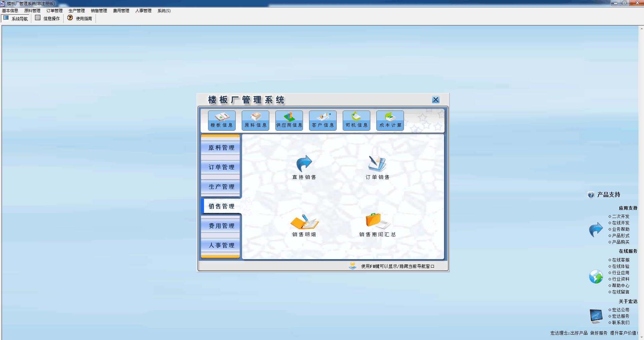The image size is (644, 340).
Task: Click the 原料信息 icon
Action: point(255,120)
